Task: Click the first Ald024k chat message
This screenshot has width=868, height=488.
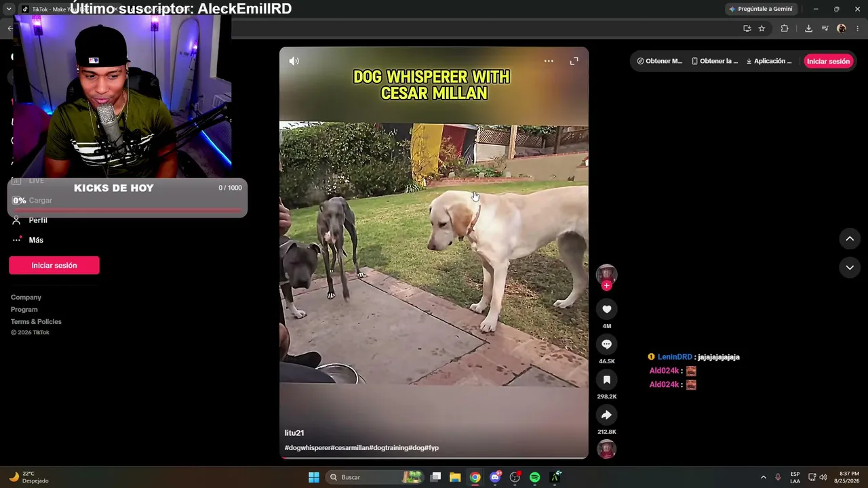Action: [673, 371]
